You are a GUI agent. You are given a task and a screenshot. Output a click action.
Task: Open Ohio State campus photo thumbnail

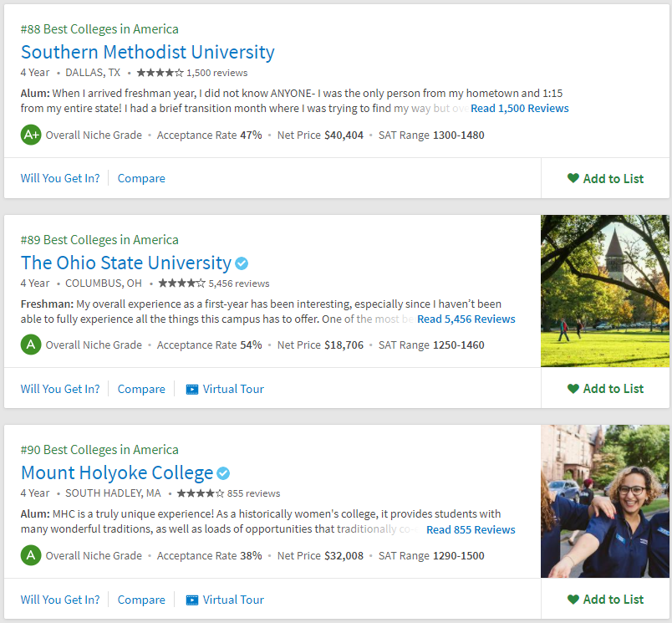point(605,291)
